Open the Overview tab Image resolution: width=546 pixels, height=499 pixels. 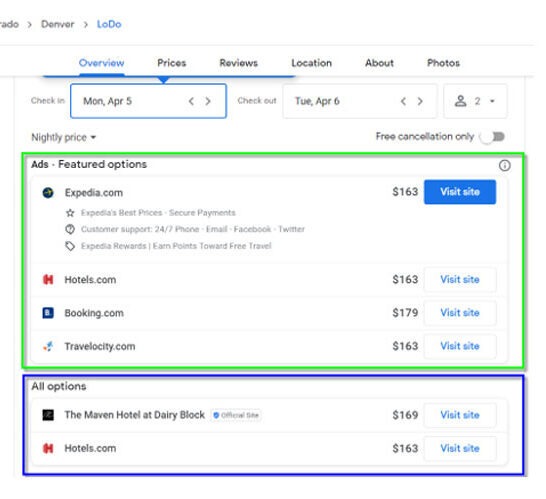(x=101, y=63)
